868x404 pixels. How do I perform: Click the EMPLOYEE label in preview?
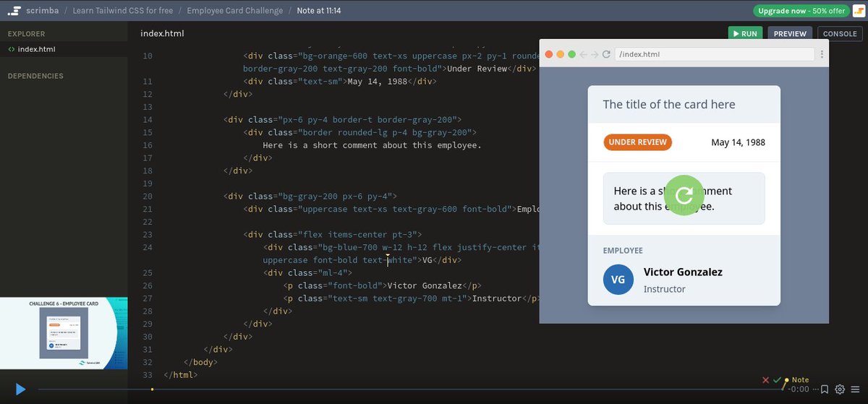623,251
